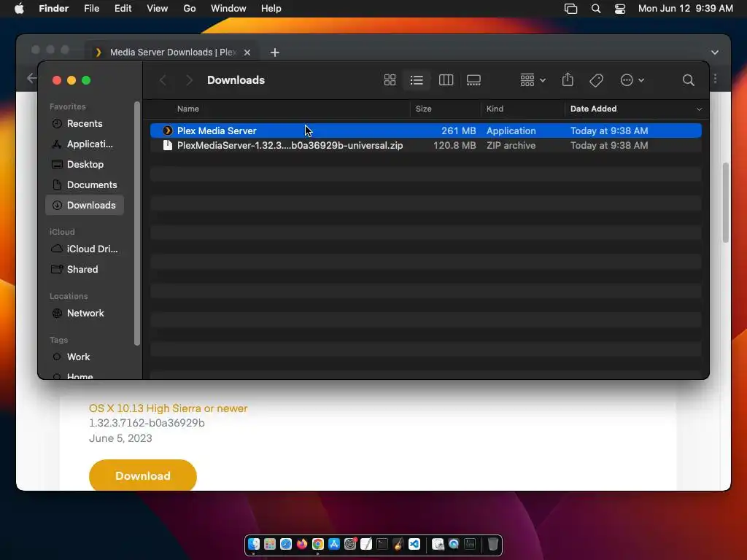This screenshot has height=560, width=747.
Task: Open the Edit menu
Action: tap(123, 9)
